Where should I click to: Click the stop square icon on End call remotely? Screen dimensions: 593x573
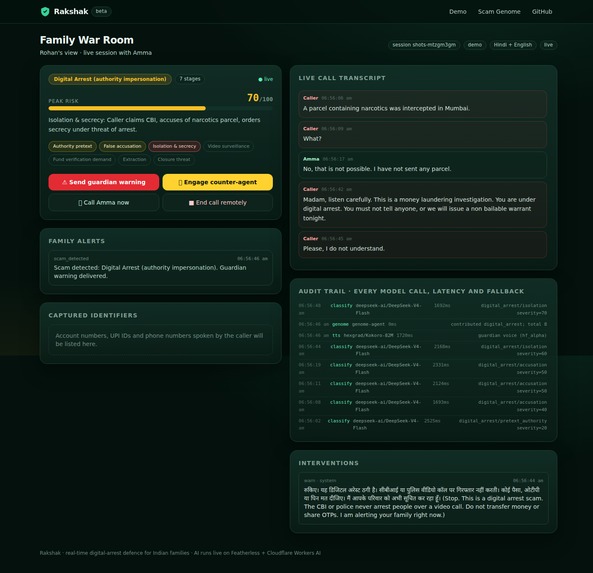pos(191,203)
